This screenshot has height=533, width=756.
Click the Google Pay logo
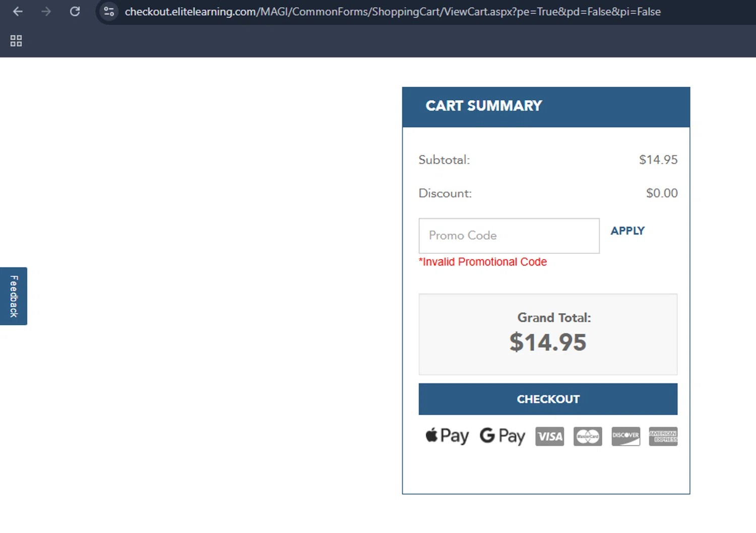502,436
